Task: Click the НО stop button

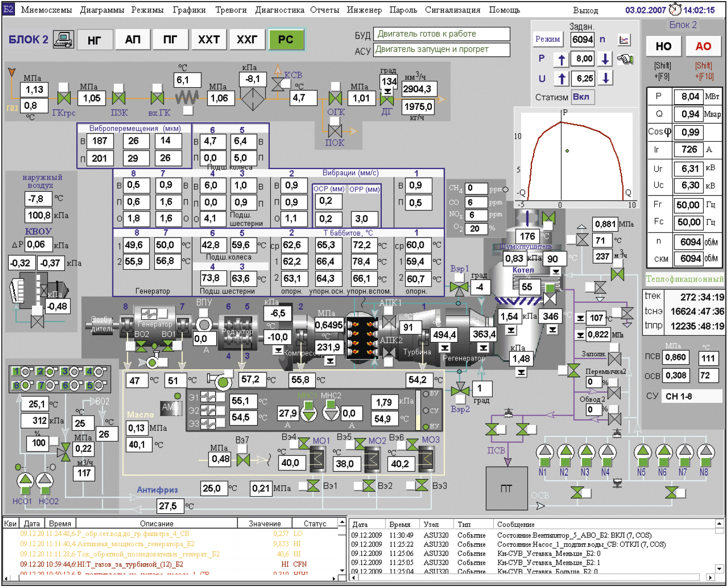Action: pos(664,46)
